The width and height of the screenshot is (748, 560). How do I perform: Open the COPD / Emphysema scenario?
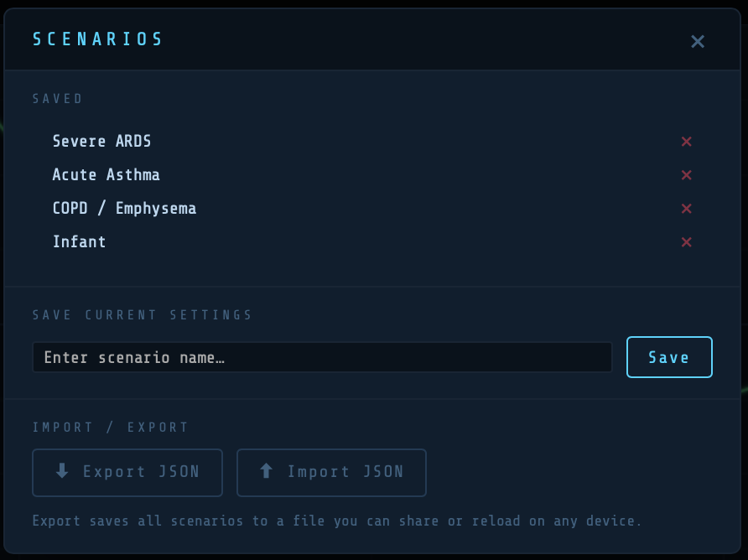(x=124, y=209)
